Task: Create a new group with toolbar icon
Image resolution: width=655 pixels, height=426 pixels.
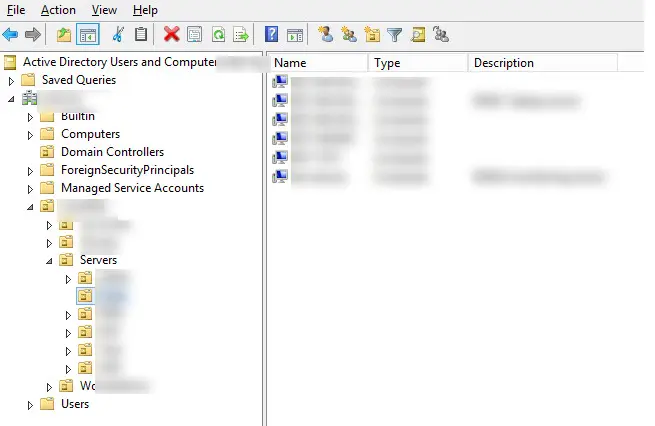Action: click(x=349, y=34)
